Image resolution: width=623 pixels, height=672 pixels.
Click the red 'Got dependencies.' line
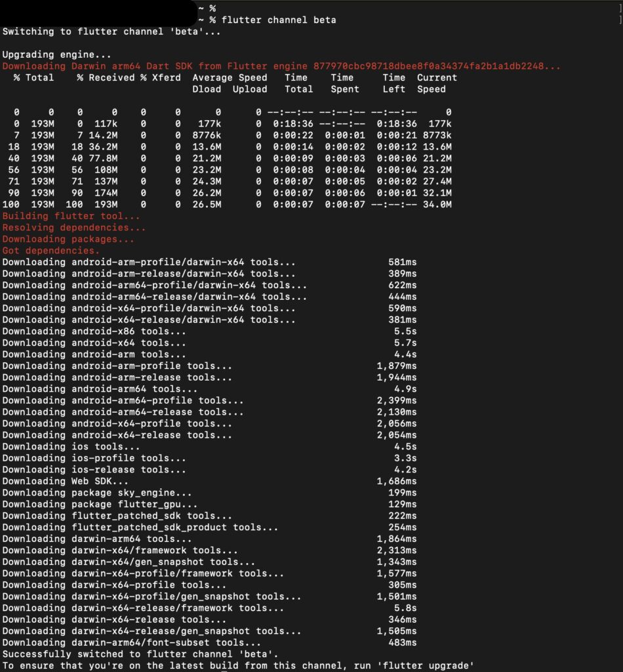[x=51, y=251]
